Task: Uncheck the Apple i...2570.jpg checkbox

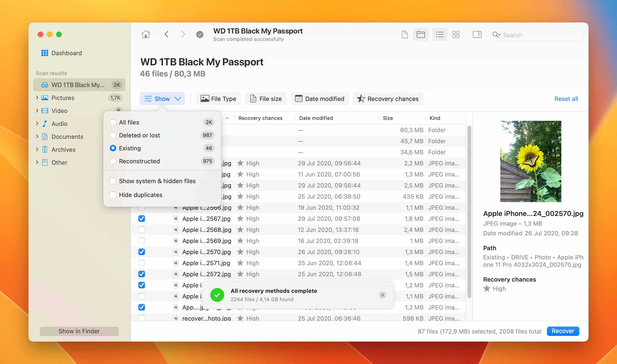Action: point(142,252)
